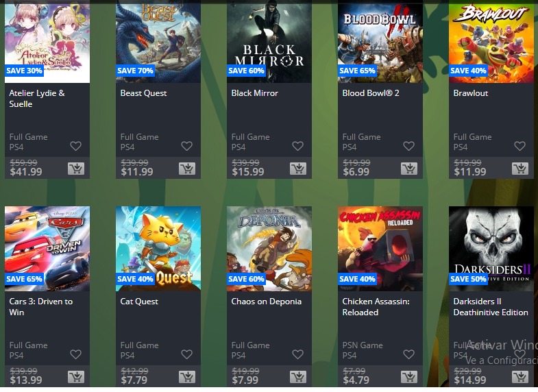Add Atelier Lydie & Suelle to cart
538x392 pixels.
76,169
